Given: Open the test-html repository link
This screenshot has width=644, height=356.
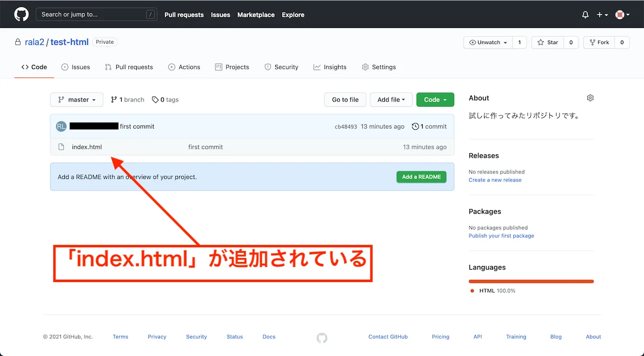Looking at the screenshot, I should click(x=69, y=42).
